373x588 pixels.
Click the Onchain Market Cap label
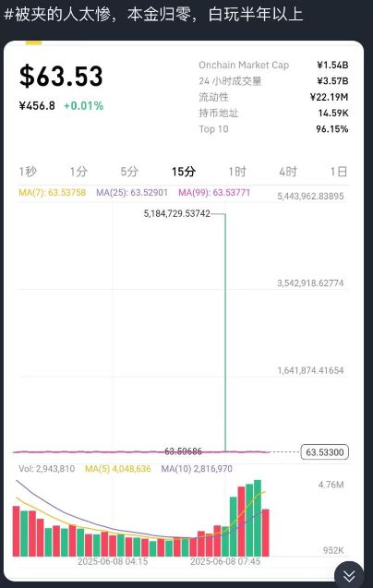(x=244, y=66)
